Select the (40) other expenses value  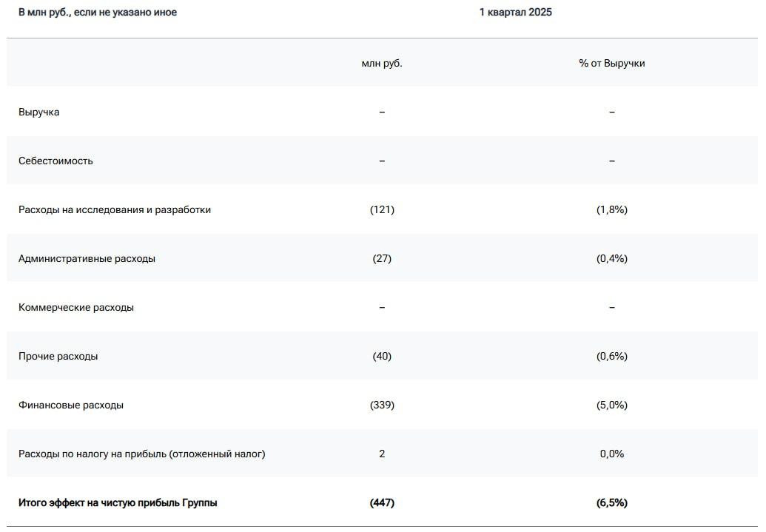(x=382, y=356)
